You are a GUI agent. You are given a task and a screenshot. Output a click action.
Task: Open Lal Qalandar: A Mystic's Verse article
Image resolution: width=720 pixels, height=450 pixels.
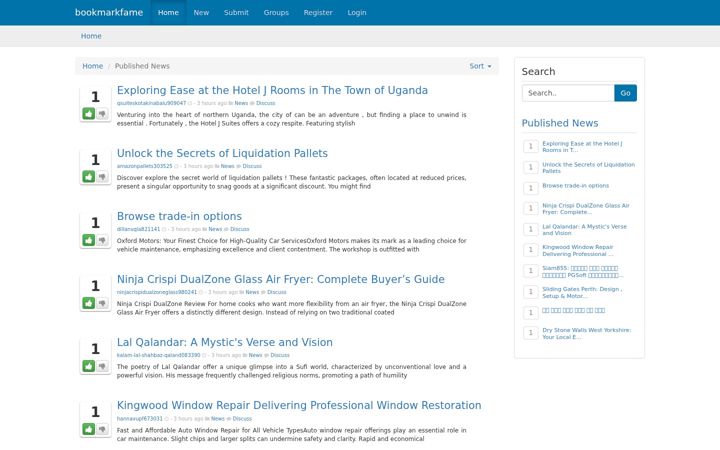point(225,342)
